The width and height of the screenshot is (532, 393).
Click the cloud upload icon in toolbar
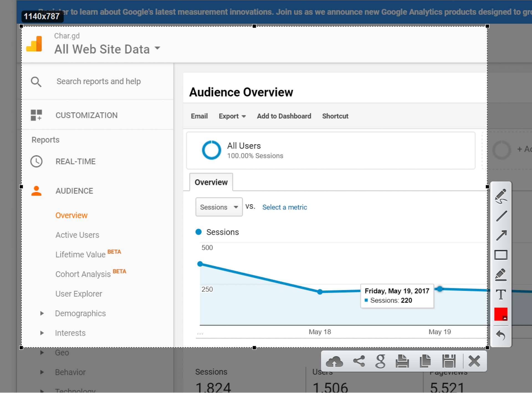tap(334, 361)
